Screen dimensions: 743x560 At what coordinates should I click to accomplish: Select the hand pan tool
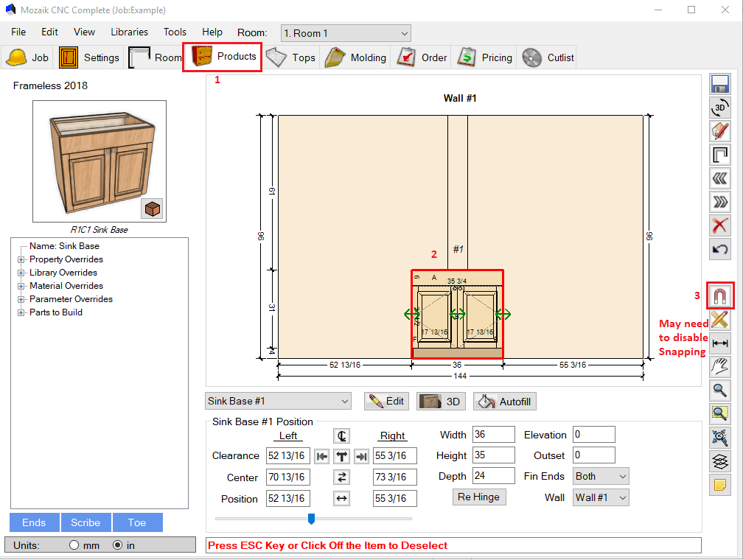[720, 367]
